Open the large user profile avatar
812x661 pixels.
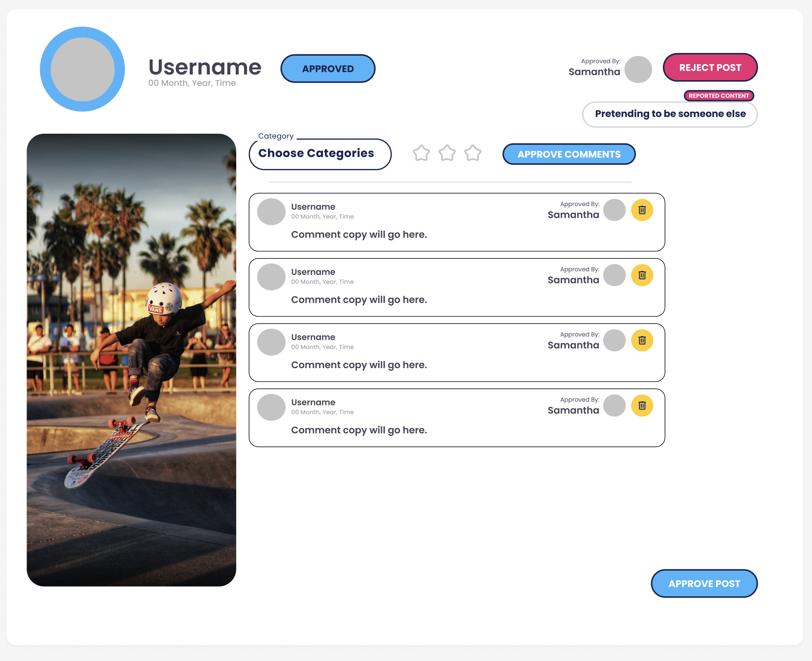pos(82,69)
